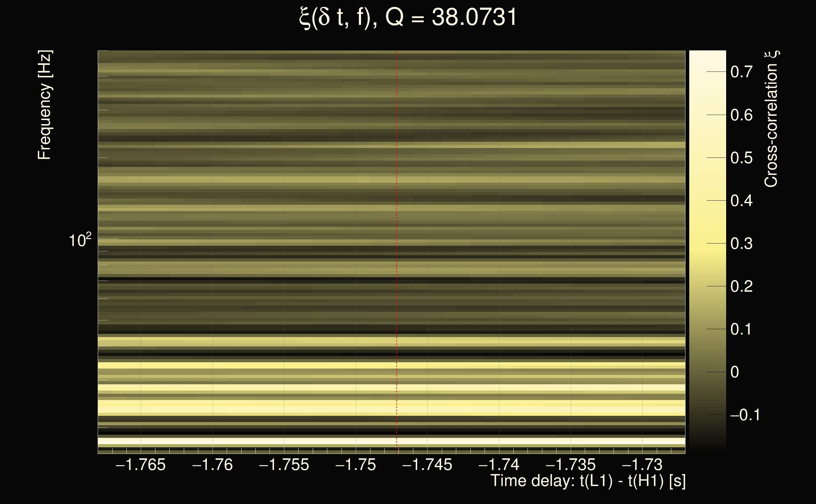Click the -1.76 tick label on time axis
Viewport: 816px width, 504px height.
click(x=212, y=465)
